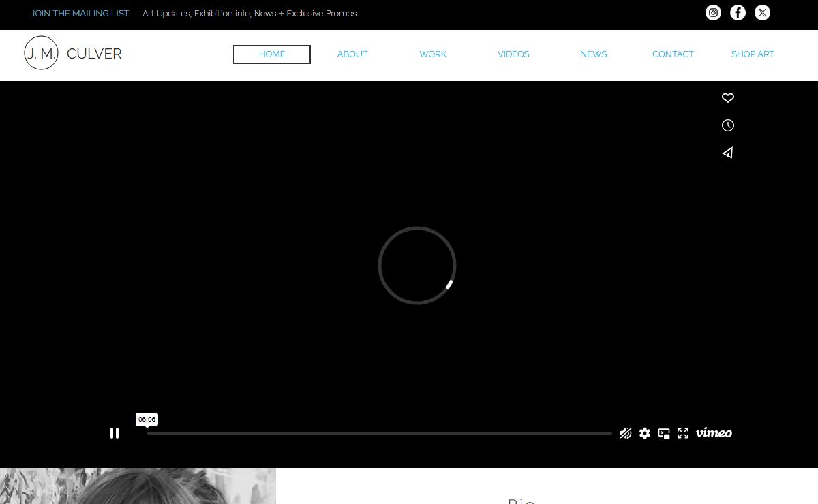This screenshot has height=504, width=818.
Task: Enter fullscreen video mode
Action: pos(683,433)
